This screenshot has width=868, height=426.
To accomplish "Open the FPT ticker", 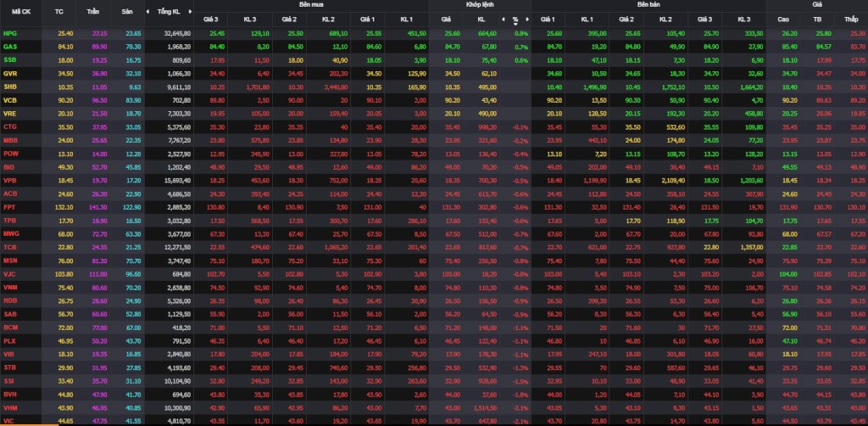I will pos(9,206).
